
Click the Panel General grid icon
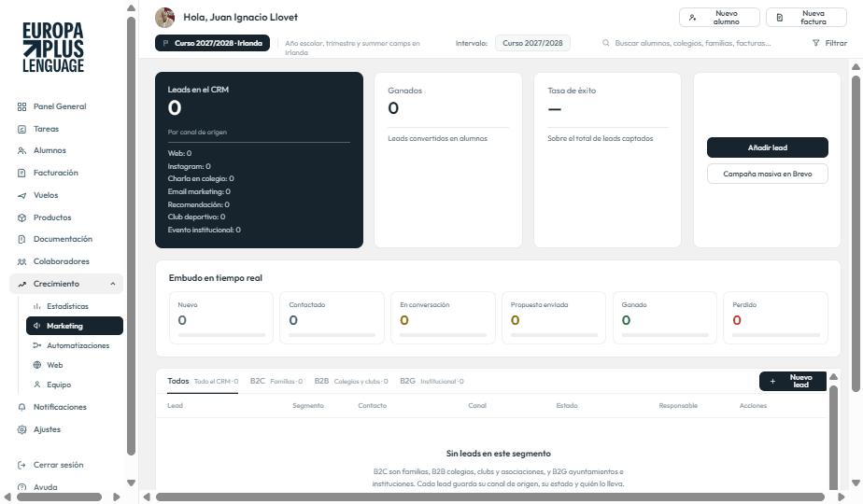[x=22, y=106]
